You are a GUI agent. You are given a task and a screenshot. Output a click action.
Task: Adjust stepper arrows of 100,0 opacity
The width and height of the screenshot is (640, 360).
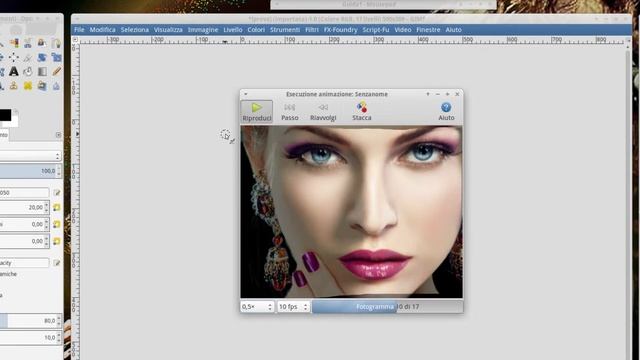click(58, 171)
